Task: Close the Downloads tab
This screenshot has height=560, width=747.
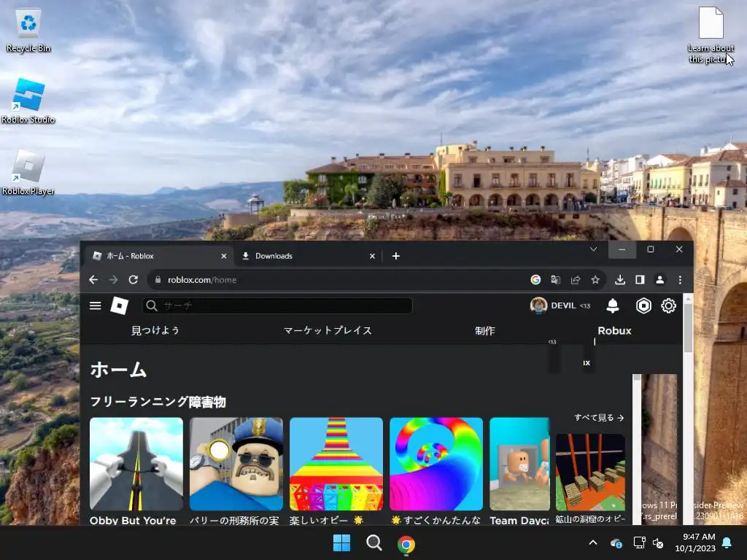Action: 372,256
